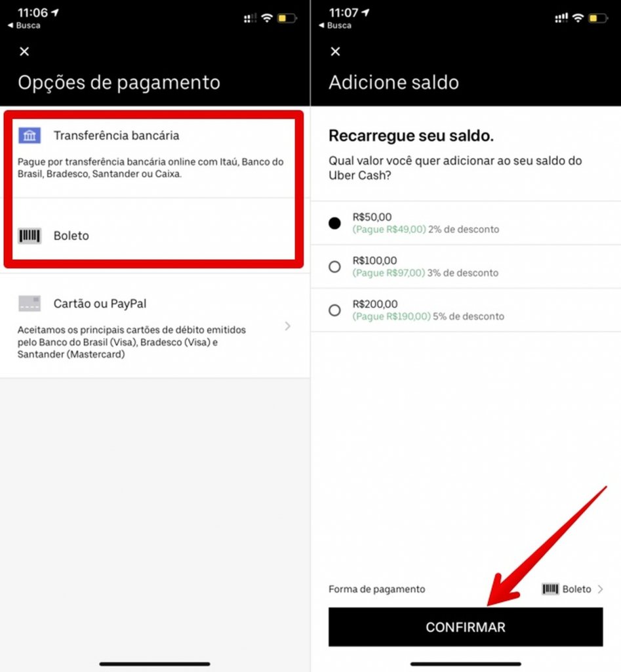This screenshot has width=621, height=672.
Task: Choose Transferência bancária payment option
Action: click(x=153, y=156)
